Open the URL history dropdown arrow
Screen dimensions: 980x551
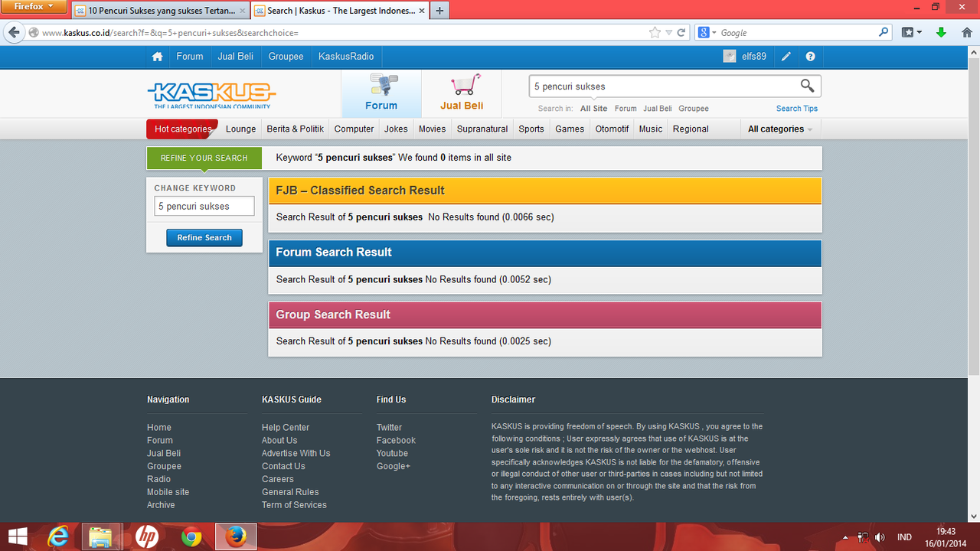click(668, 33)
